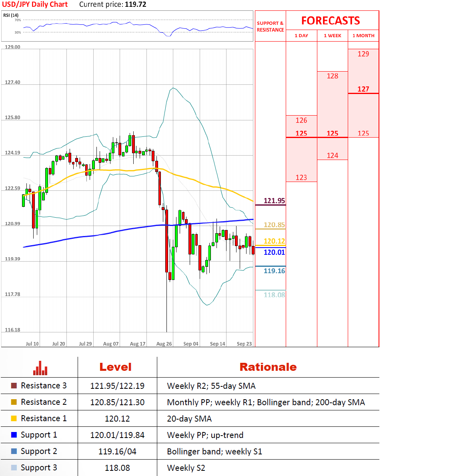
Task: Click the 120.12 level cell in table
Action: click(117, 419)
